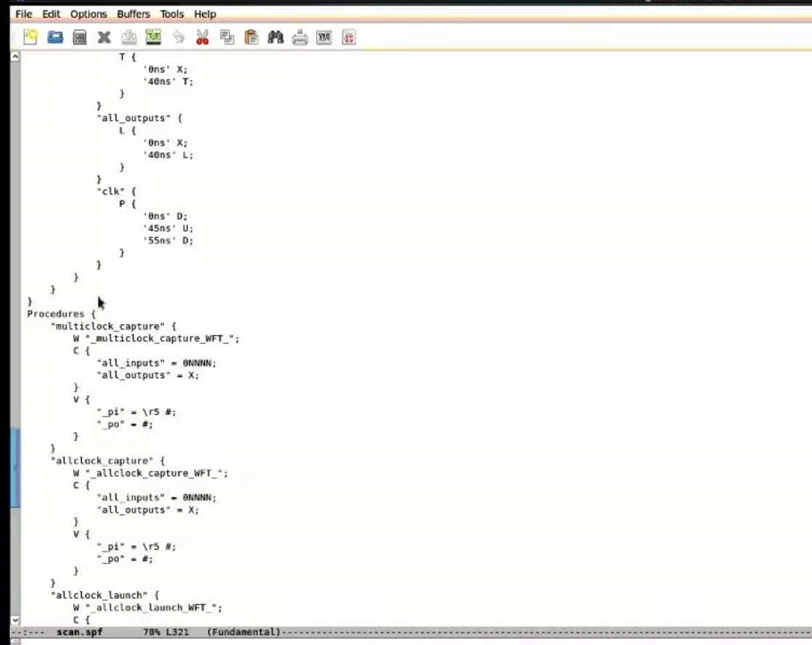Click the scrollbar up arrow
This screenshot has height=645, width=812.
click(15, 56)
